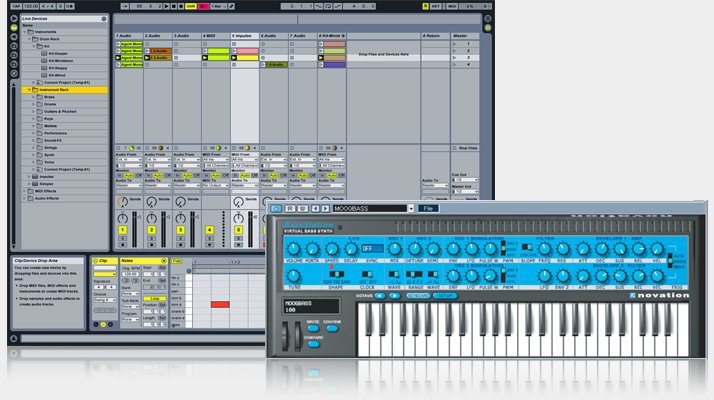Launch scene 1 on Master track
714x400 pixels.
454,44
